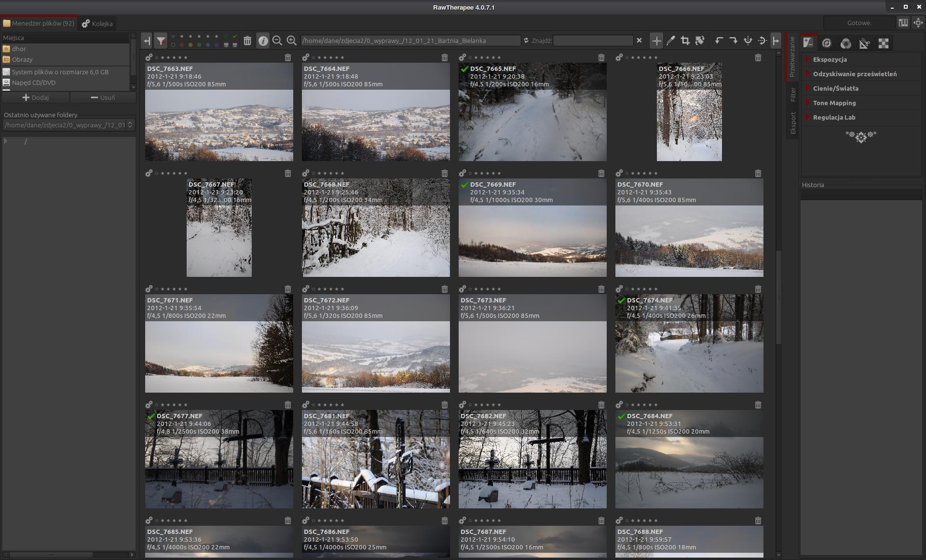This screenshot has height=560, width=926.
Task: Click the folder path input field
Action: point(410,41)
